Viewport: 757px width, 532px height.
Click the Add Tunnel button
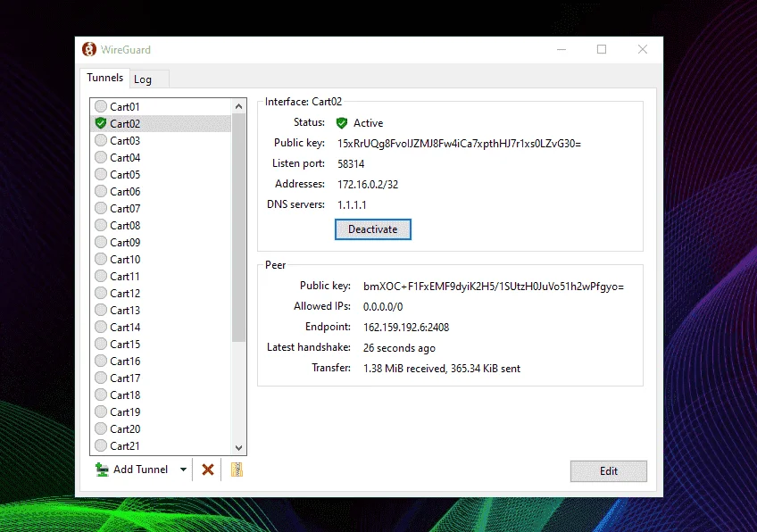(132, 470)
